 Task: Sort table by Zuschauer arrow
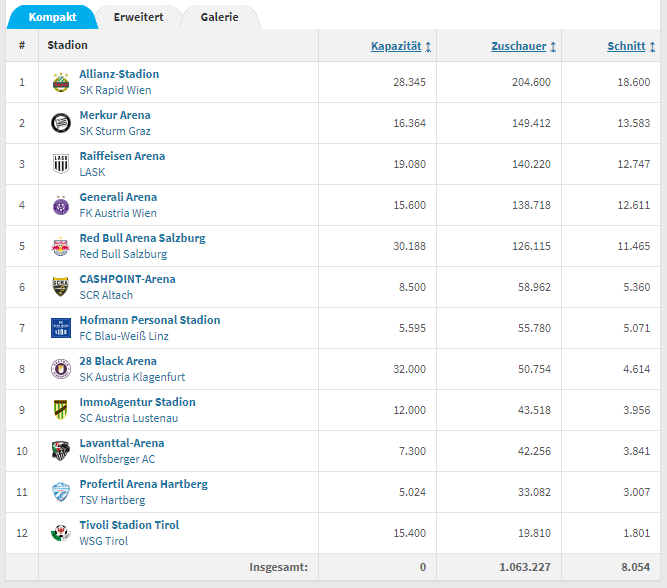[553, 46]
